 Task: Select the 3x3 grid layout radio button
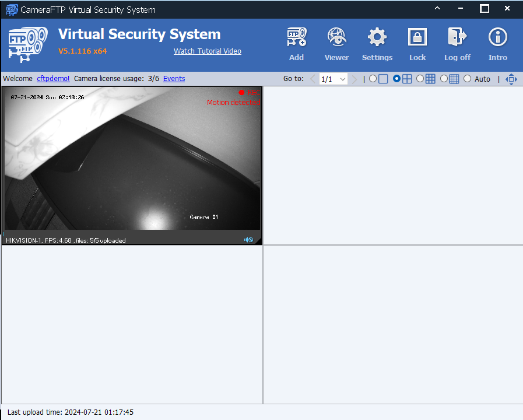coord(420,79)
